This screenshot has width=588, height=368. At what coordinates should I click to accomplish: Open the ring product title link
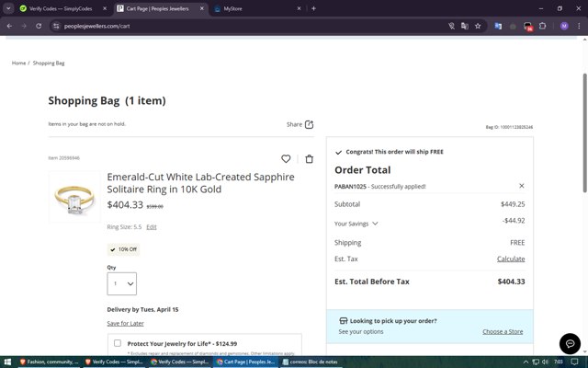point(200,183)
